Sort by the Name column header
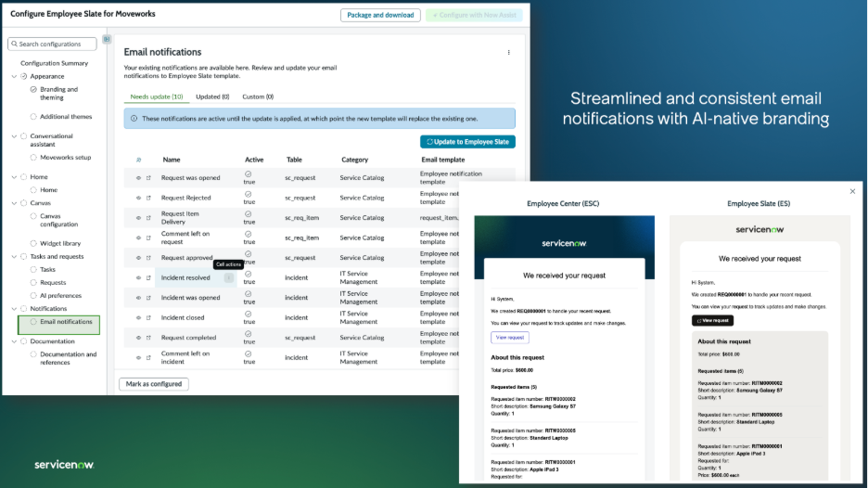Screen dimensions: 868x488 (x=172, y=160)
